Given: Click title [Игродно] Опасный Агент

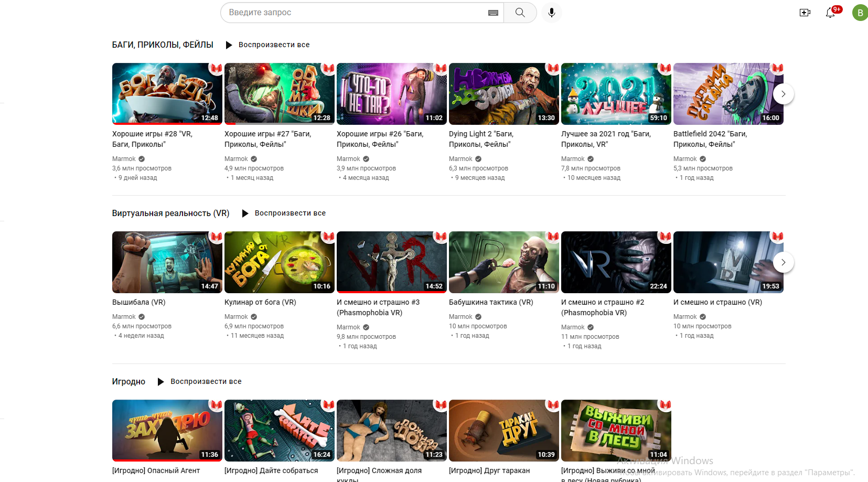Looking at the screenshot, I should 156,470.
